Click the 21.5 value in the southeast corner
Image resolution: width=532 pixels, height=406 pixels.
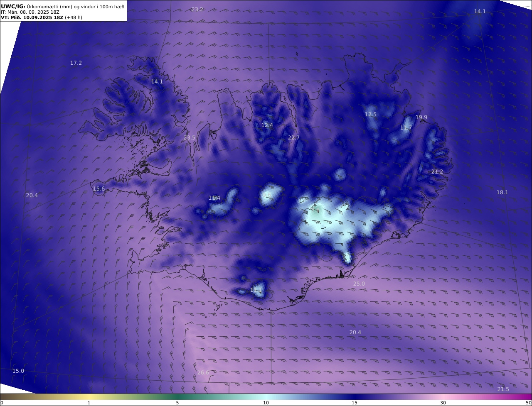(x=503, y=389)
